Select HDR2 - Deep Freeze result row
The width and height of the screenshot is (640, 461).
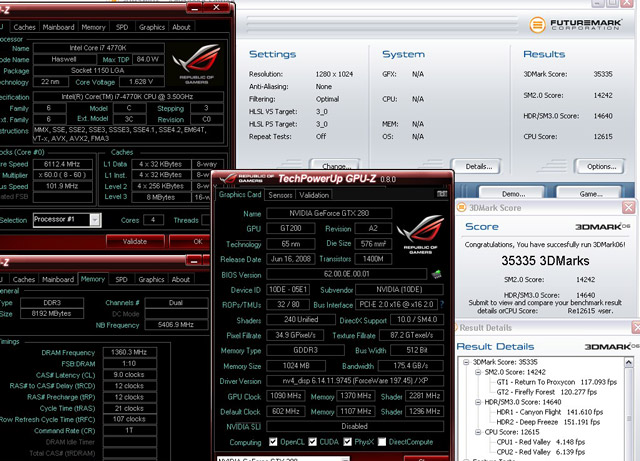548,422
